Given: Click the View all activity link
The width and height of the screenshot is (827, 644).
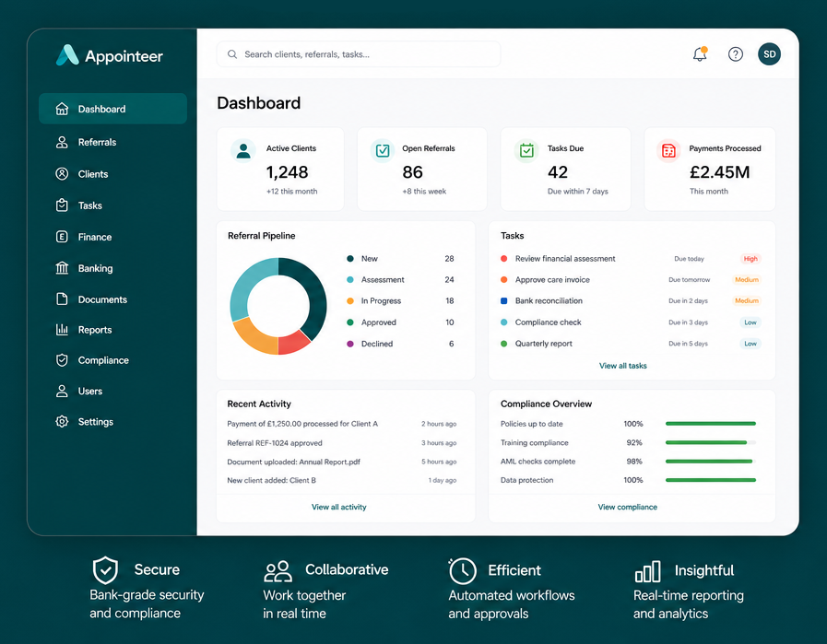Looking at the screenshot, I should (x=338, y=507).
